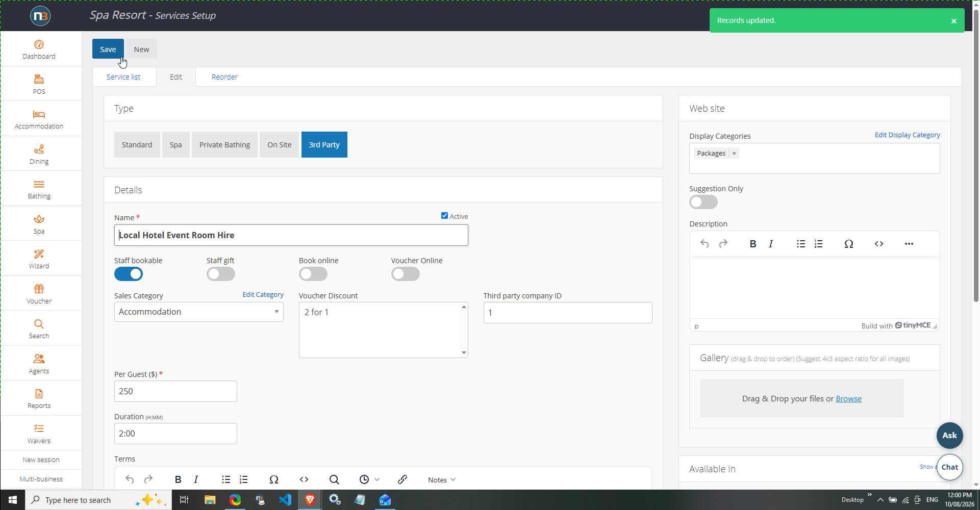Enable the Staff gift toggle
The width and height of the screenshot is (980, 510).
click(221, 274)
